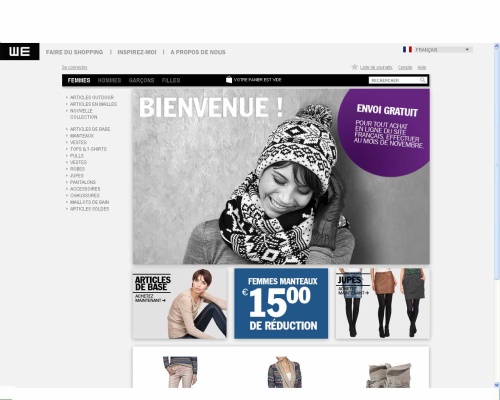Click the page vertical scrollbar
500x400 pixels.
(497, 215)
